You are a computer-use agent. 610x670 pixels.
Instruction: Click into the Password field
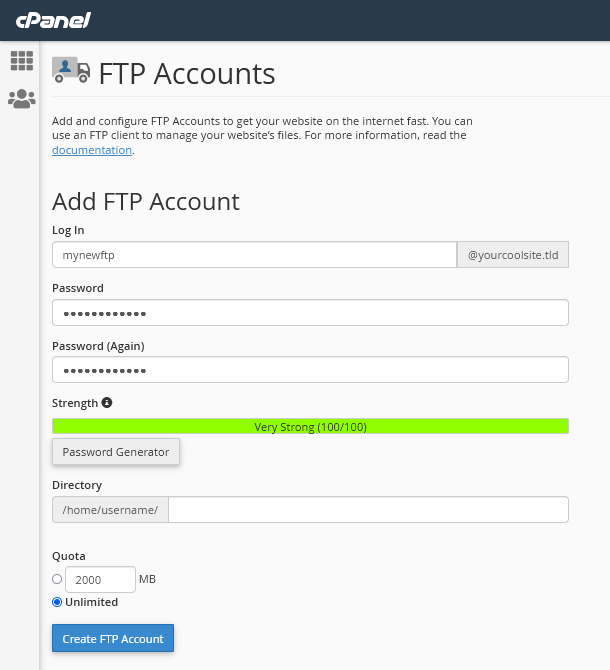click(310, 313)
